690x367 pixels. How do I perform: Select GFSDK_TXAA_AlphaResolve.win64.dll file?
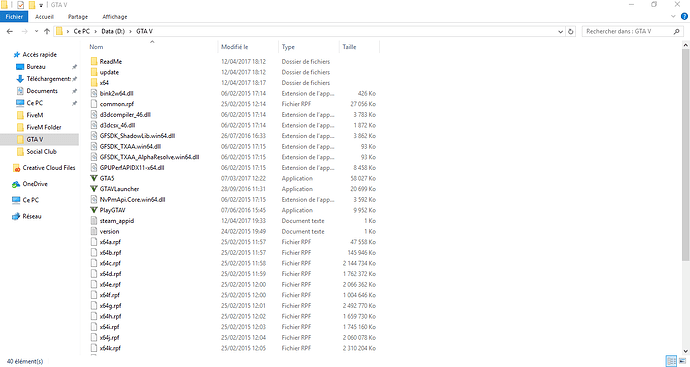[x=149, y=157]
